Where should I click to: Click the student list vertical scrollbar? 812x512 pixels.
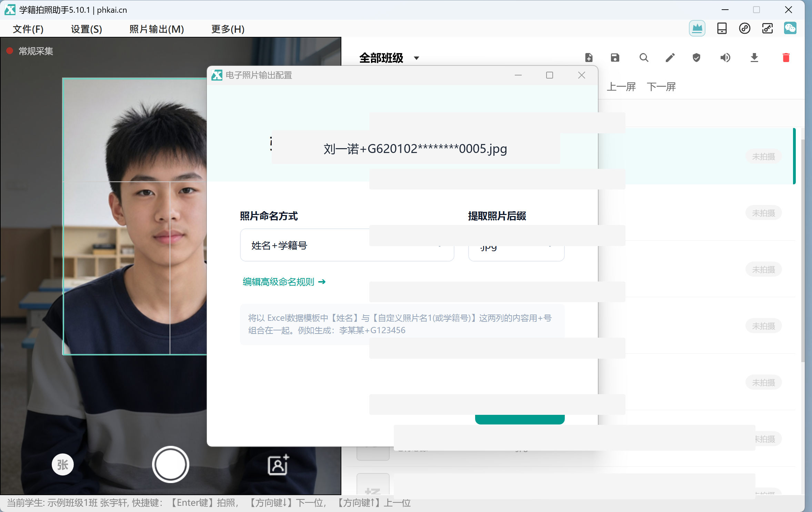point(802,250)
